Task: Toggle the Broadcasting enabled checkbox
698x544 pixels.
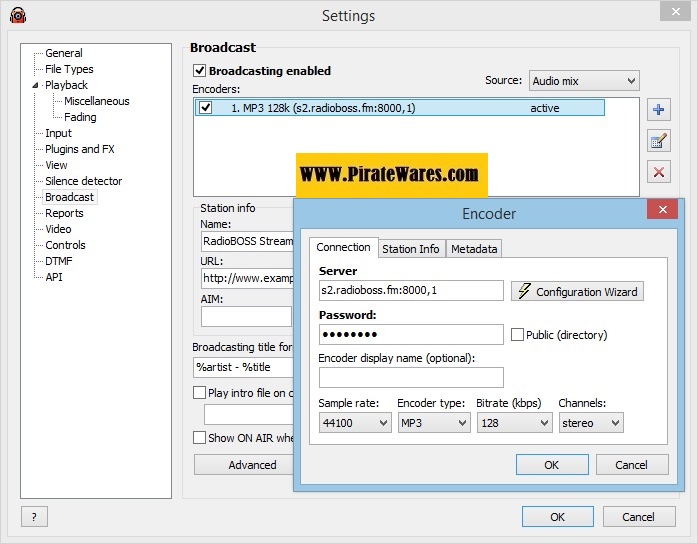Action: point(200,71)
